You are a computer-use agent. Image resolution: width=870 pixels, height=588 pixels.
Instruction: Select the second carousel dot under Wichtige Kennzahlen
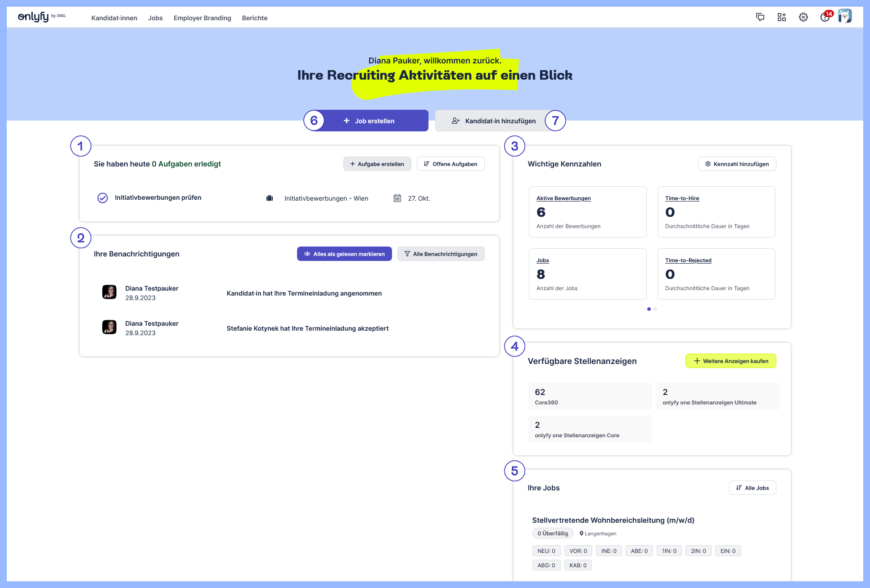(x=655, y=309)
